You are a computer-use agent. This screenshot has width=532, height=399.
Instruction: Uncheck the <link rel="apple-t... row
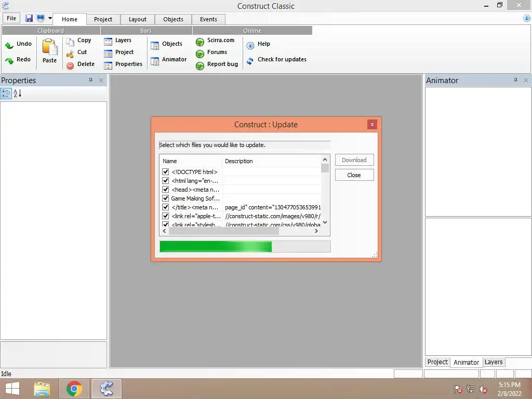pyautogui.click(x=166, y=216)
